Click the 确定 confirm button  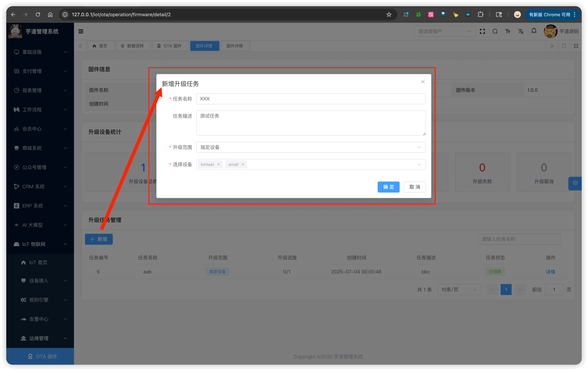pyautogui.click(x=388, y=187)
